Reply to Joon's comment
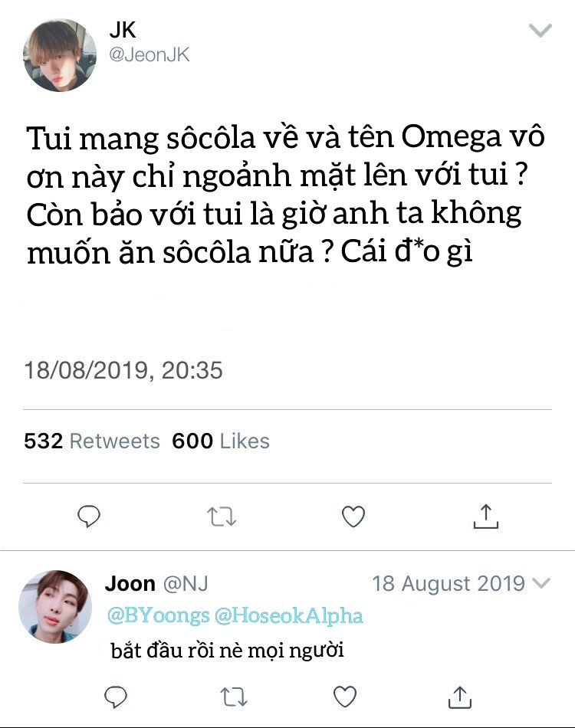 115,696
